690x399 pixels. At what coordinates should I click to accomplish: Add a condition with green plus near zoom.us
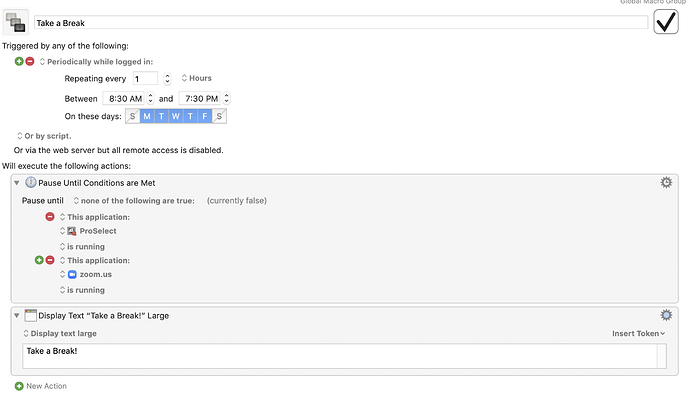click(39, 260)
